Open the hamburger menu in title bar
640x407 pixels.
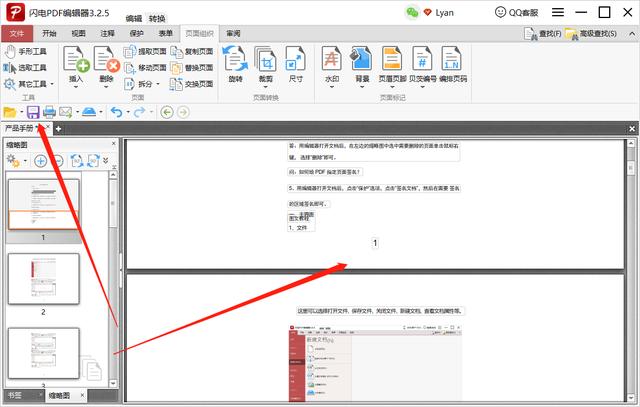point(558,13)
